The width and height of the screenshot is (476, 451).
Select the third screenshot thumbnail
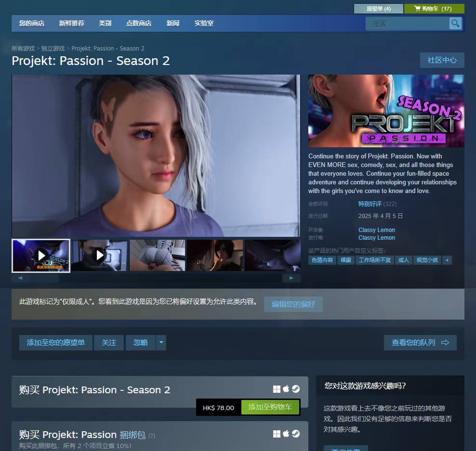point(157,256)
